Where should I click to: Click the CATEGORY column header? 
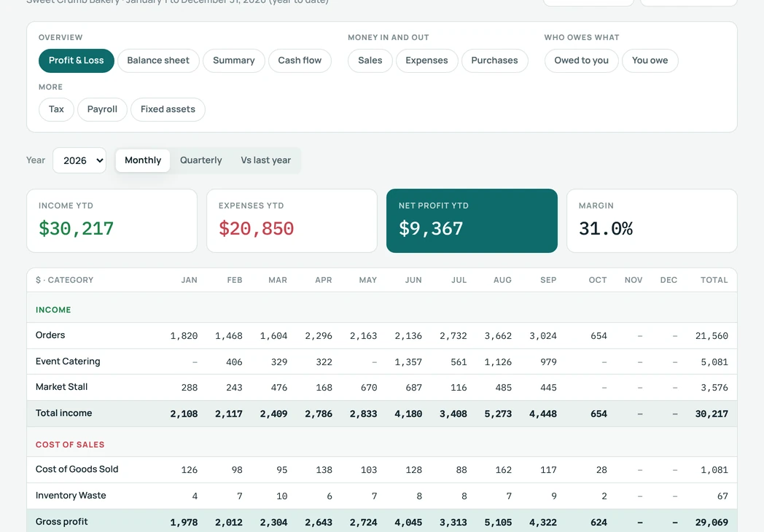64,280
